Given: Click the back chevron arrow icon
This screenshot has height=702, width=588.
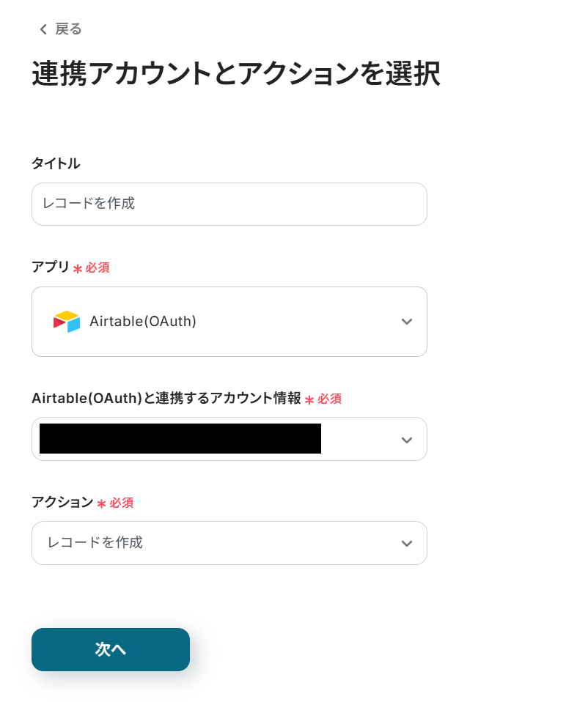Looking at the screenshot, I should [x=43, y=29].
